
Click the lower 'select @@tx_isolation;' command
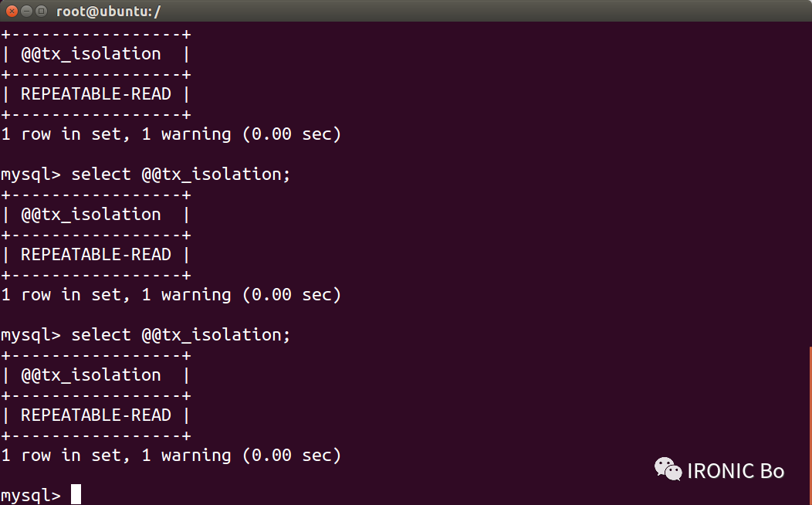tap(181, 335)
